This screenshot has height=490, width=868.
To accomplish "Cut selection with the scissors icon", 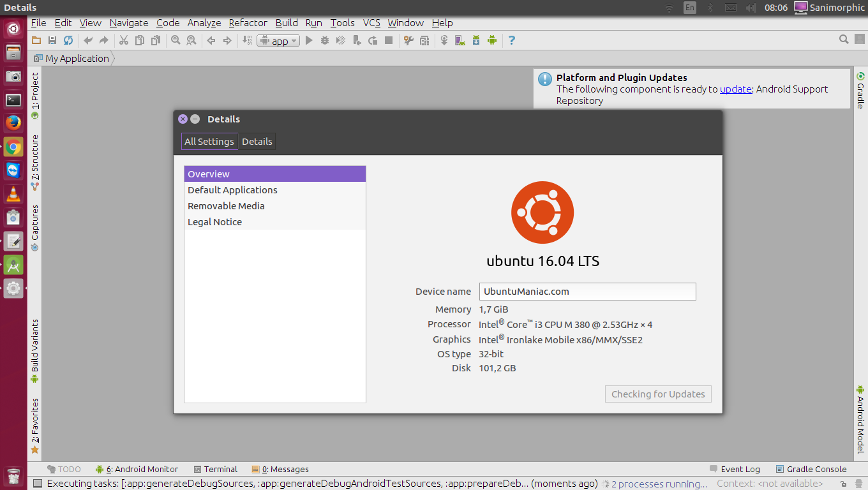I will pos(124,40).
